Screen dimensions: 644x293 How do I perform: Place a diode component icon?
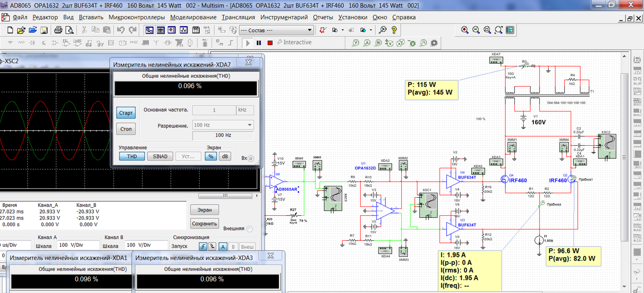pos(32,43)
